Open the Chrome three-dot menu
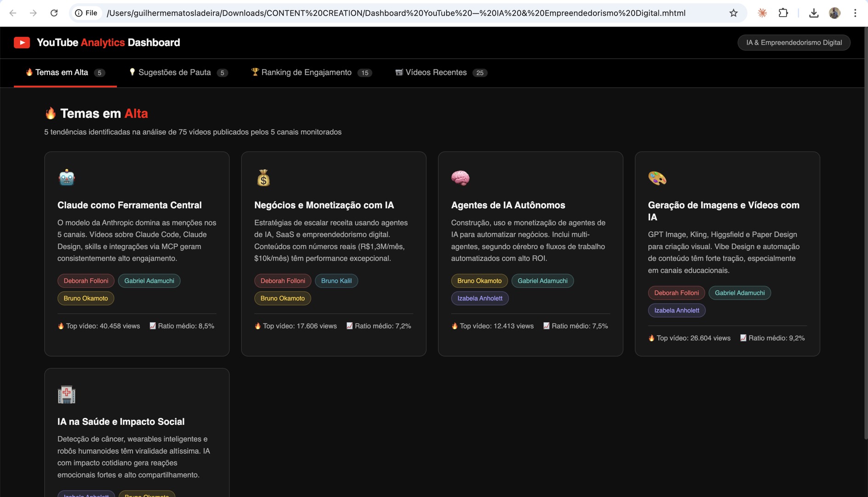This screenshot has width=868, height=497. tap(855, 13)
